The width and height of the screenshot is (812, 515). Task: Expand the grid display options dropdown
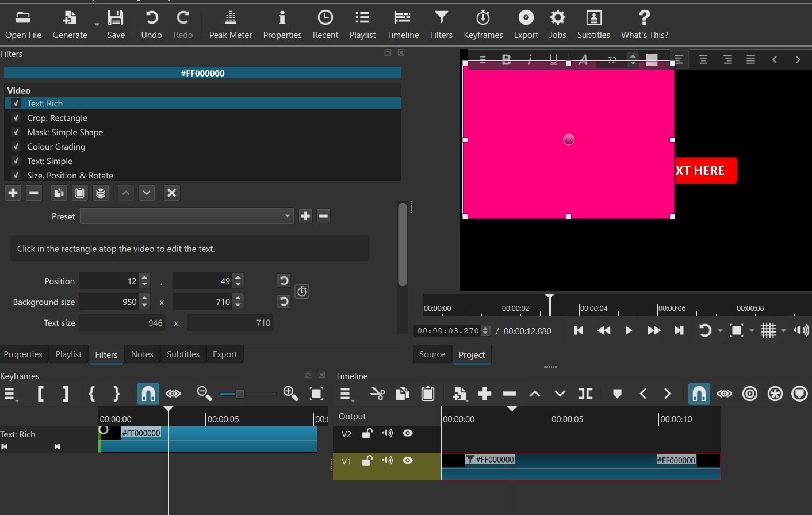783,330
